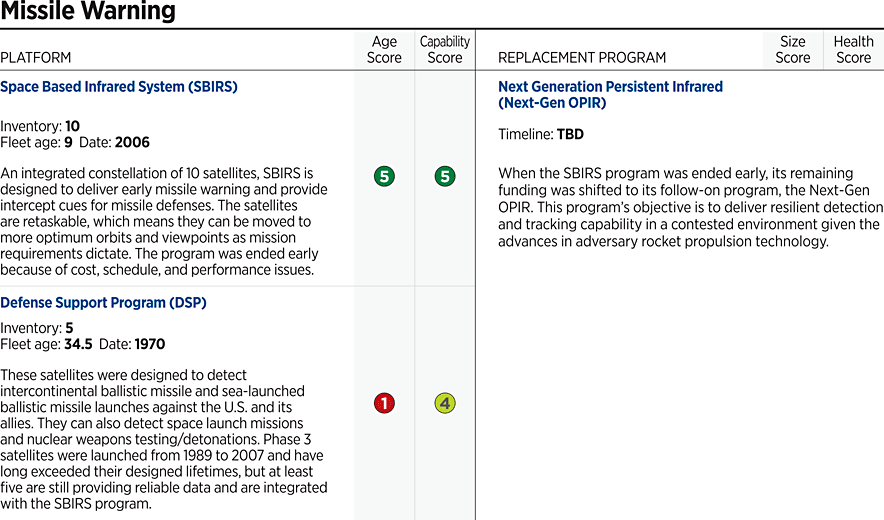Click the red DSP Age Score 1 circle
The height and width of the screenshot is (520, 884).
[384, 404]
